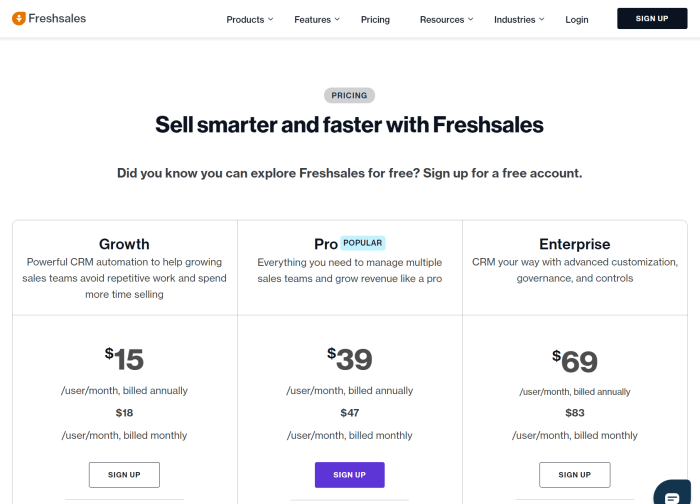Image resolution: width=700 pixels, height=504 pixels.
Task: Open the Industries dropdown menu
Action: pos(519,19)
